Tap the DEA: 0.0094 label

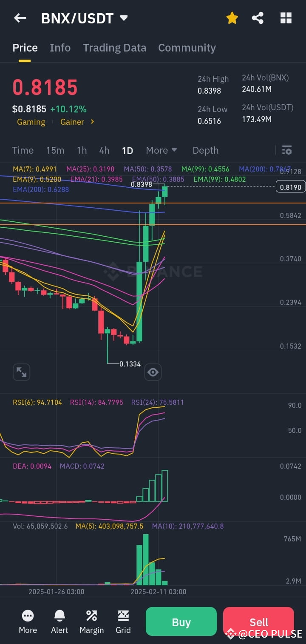click(32, 466)
